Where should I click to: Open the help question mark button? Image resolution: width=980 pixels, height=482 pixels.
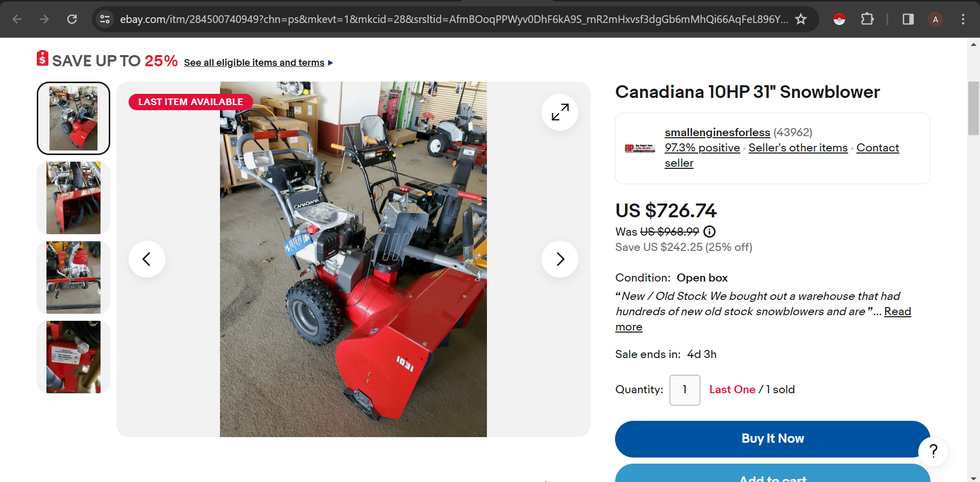[933, 451]
